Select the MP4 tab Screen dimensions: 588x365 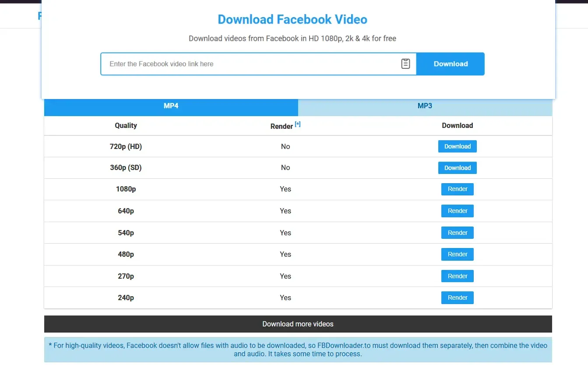pos(171,106)
